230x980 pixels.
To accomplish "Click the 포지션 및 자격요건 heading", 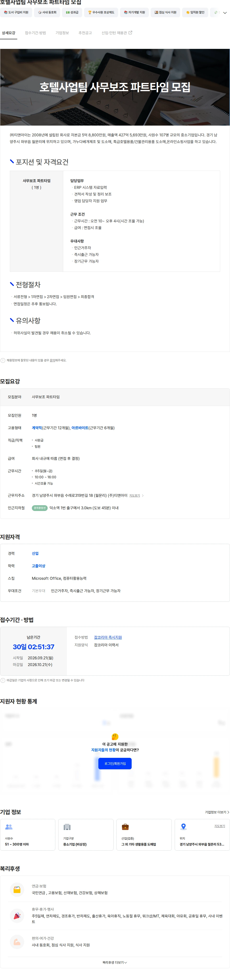I will click(x=42, y=162).
